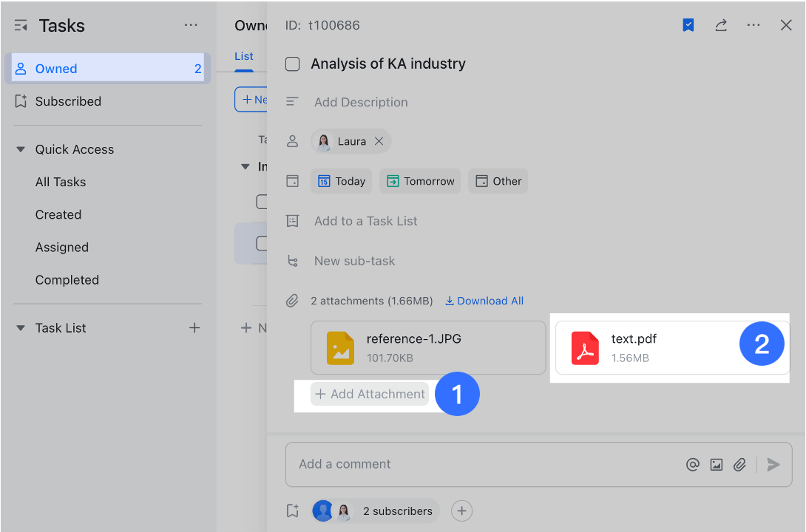Open the share icon for task t100686

pos(721,24)
